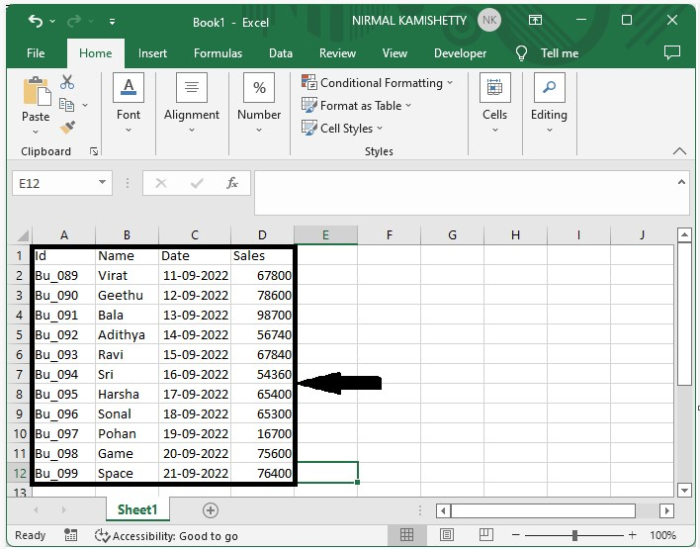Switch to the Insert tab
Screen dimensions: 700x549
click(152, 53)
